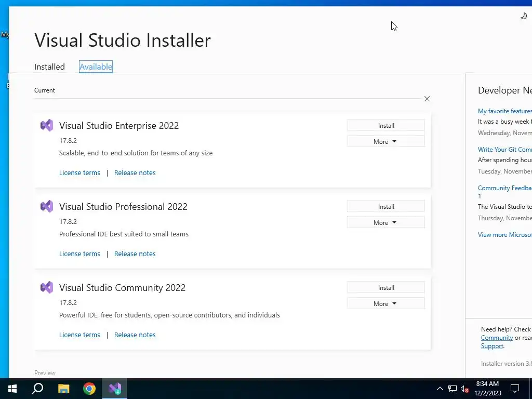Expand More dropdown for Professional 2022

(386, 222)
